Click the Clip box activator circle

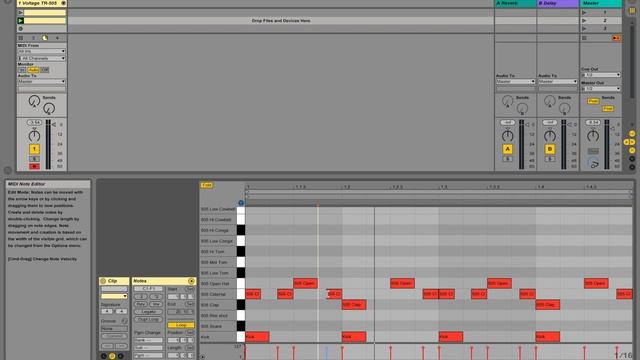pyautogui.click(x=103, y=281)
